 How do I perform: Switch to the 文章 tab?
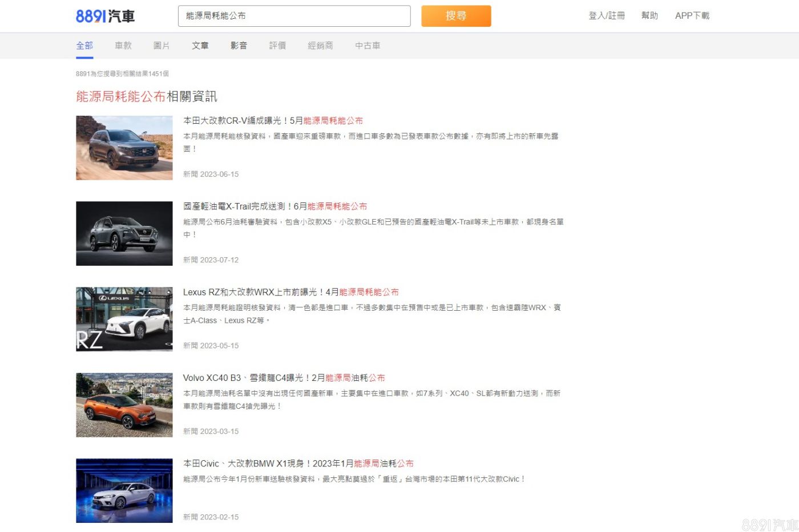200,46
